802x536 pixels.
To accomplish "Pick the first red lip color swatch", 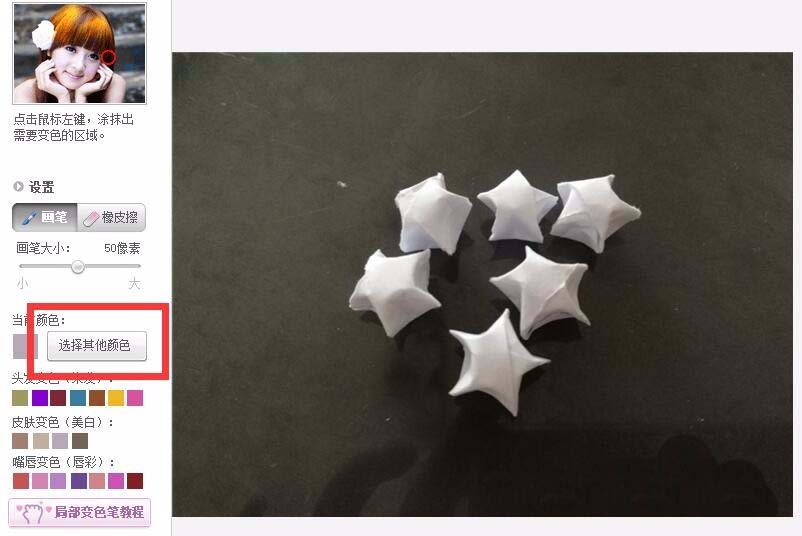I will [x=21, y=481].
